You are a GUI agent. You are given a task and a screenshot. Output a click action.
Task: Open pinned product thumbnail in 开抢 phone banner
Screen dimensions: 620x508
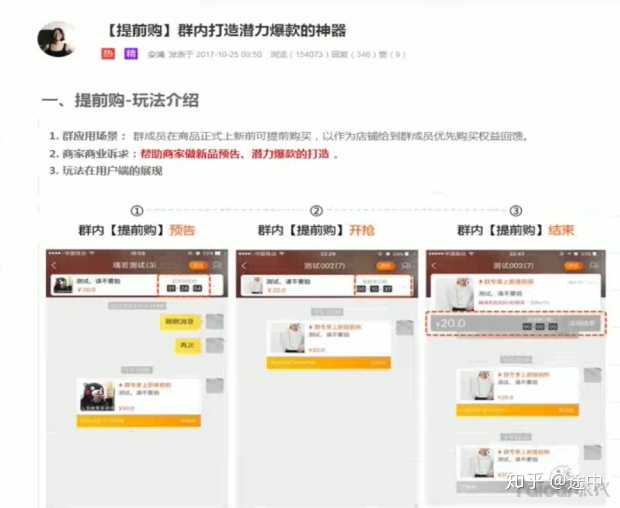click(255, 285)
